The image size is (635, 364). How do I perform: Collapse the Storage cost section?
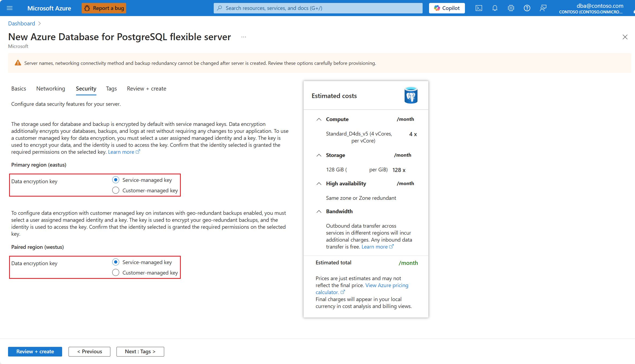pos(319,155)
